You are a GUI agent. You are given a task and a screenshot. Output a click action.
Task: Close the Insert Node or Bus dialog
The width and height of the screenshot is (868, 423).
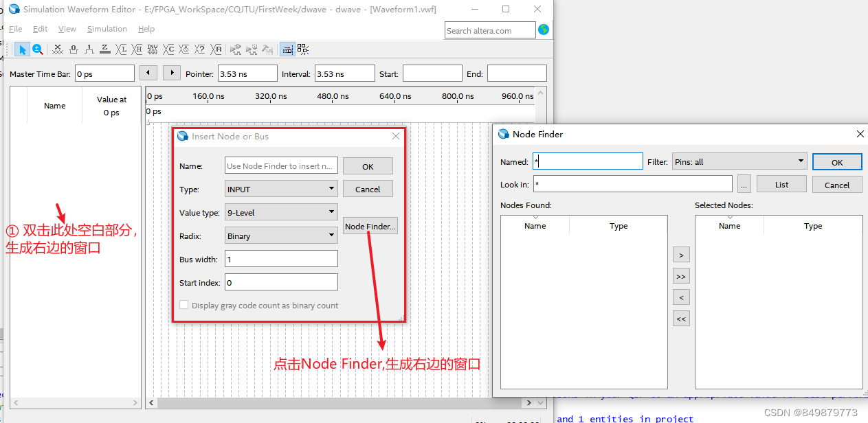click(x=396, y=136)
